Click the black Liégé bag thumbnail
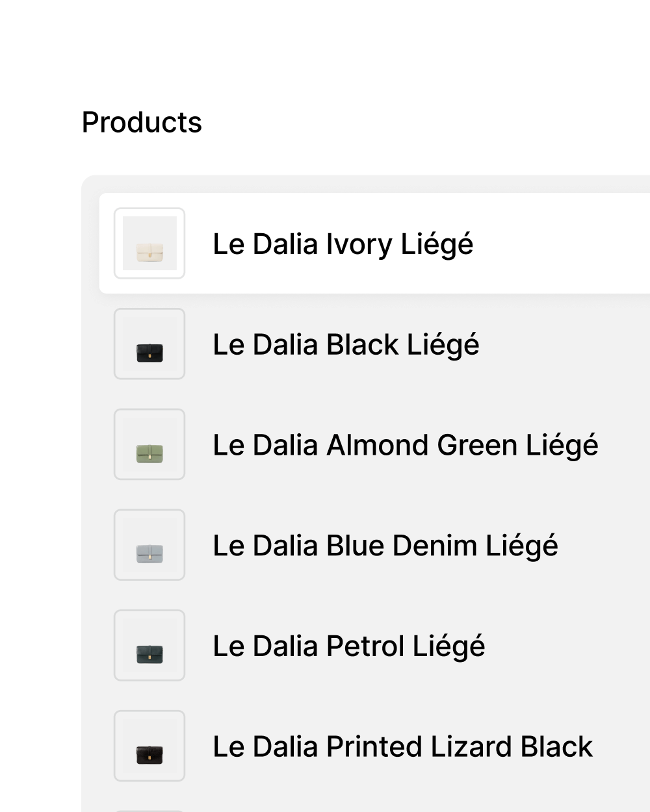 (x=149, y=344)
